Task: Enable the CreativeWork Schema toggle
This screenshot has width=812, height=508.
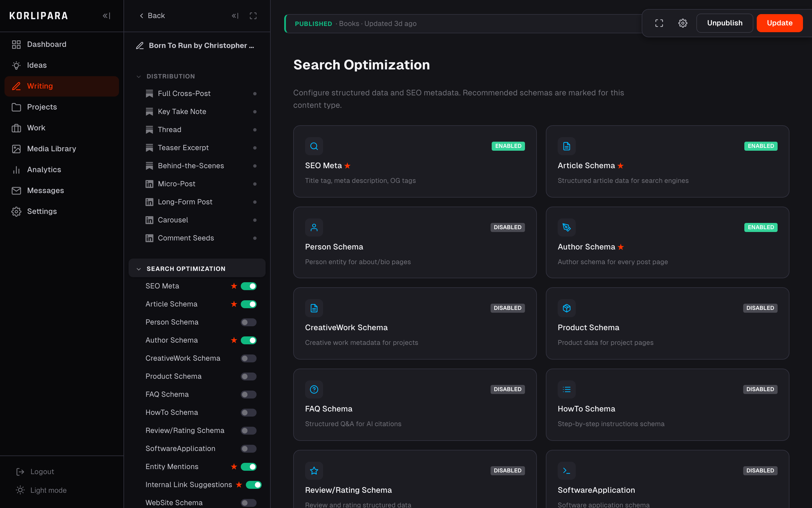Action: (249, 358)
